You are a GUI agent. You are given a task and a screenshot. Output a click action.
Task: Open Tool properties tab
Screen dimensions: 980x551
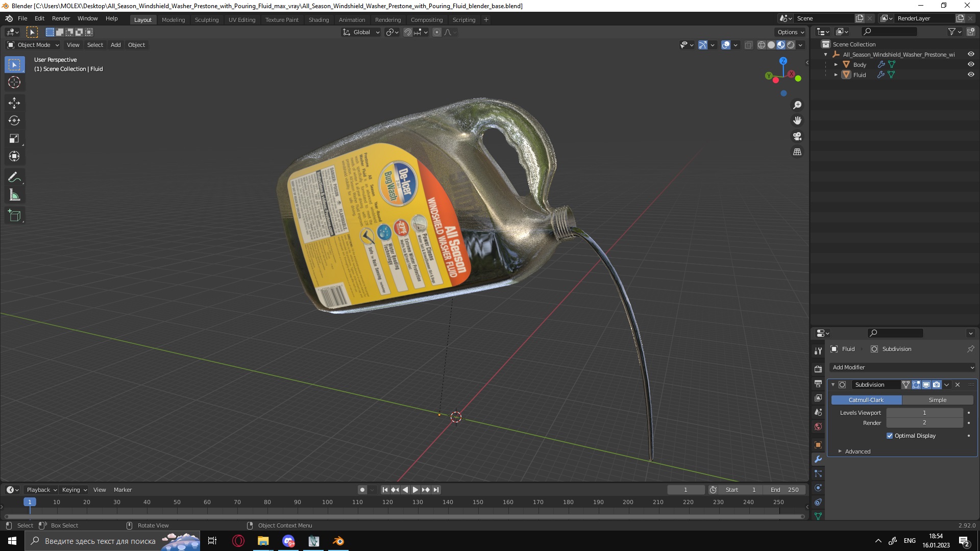[818, 351]
